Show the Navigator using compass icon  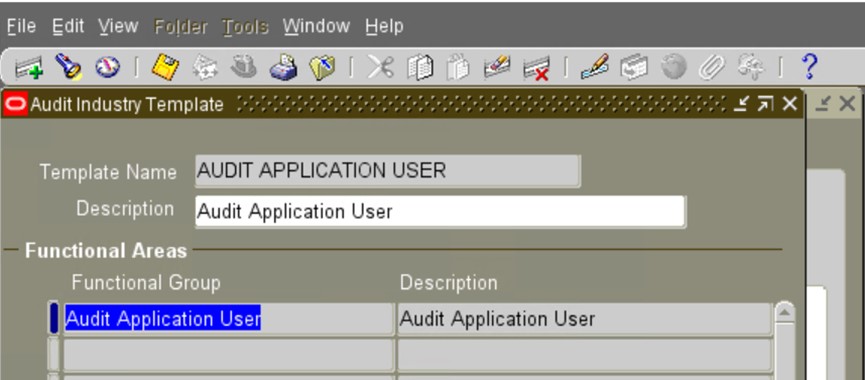point(107,68)
